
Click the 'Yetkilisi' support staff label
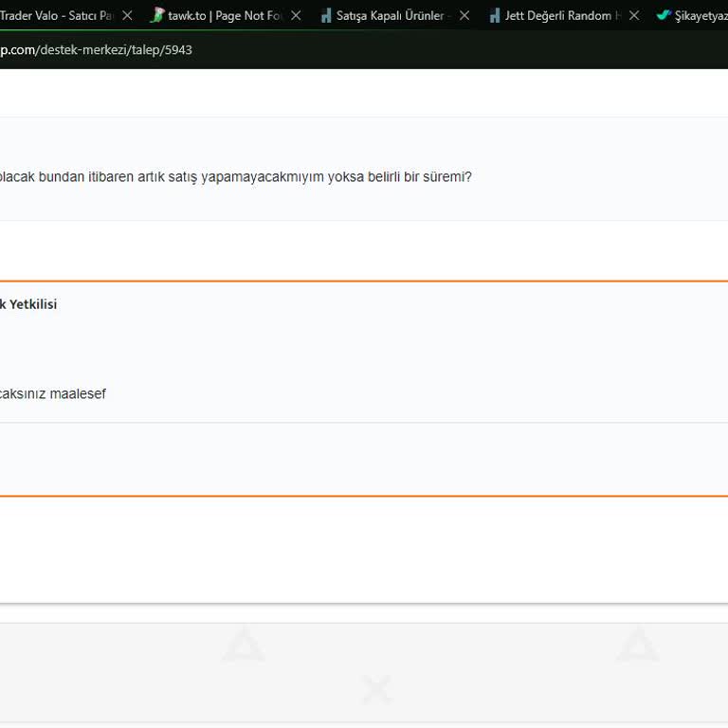coord(33,304)
